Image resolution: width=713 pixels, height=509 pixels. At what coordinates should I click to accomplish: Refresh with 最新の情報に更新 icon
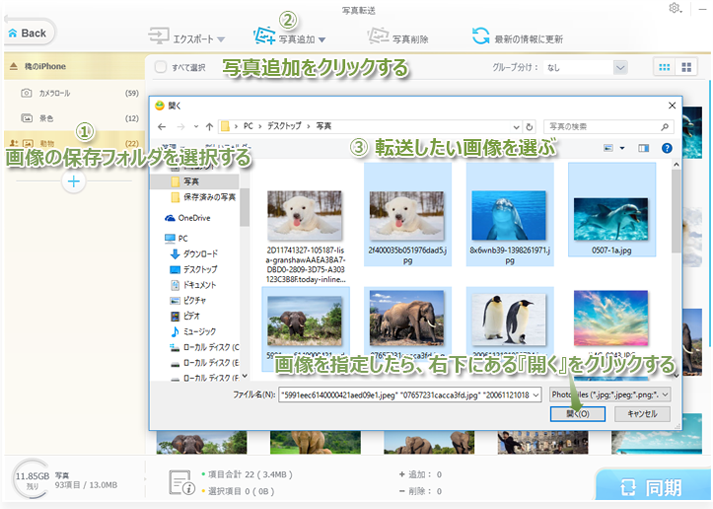pyautogui.click(x=480, y=36)
